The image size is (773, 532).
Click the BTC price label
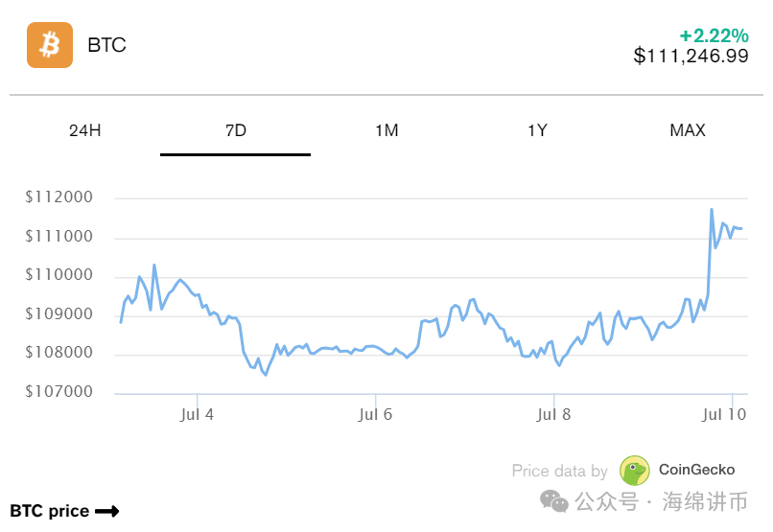tap(50, 511)
